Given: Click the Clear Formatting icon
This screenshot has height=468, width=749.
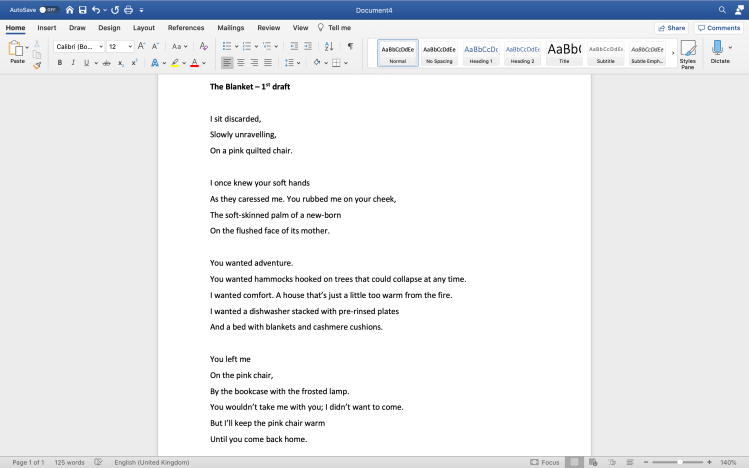Looking at the screenshot, I should click(204, 47).
